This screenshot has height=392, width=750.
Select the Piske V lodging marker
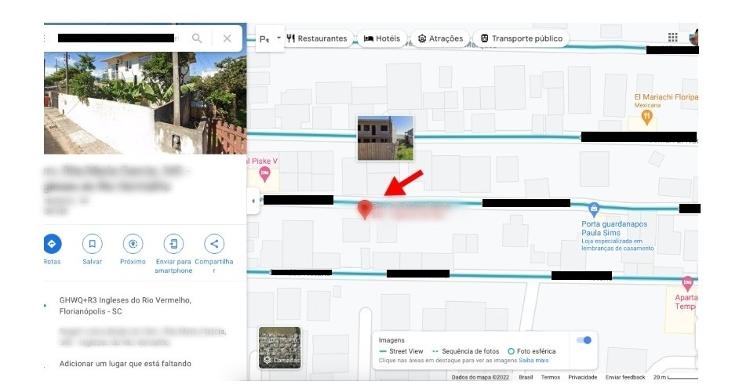265,174
